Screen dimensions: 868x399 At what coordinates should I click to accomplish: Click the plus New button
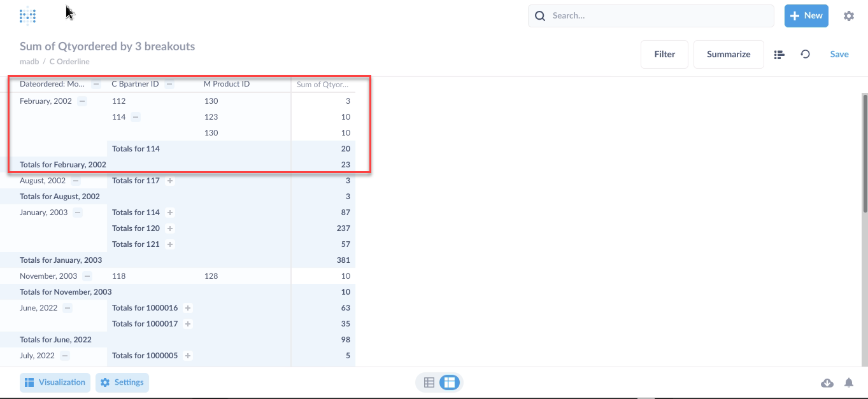click(806, 16)
